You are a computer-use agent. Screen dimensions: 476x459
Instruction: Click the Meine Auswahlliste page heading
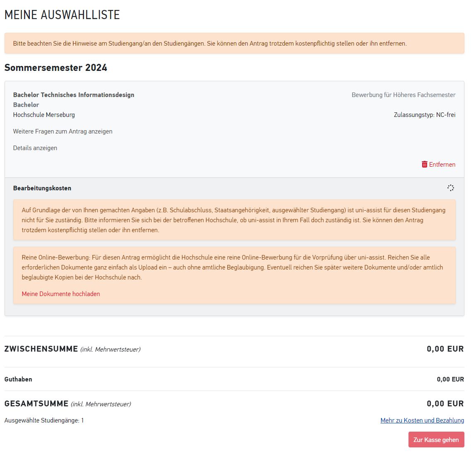point(62,15)
